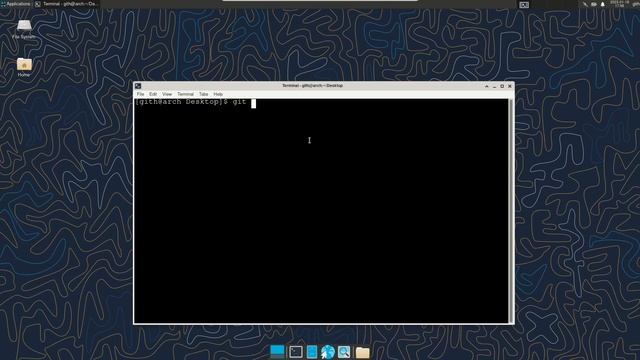640x360 pixels.
Task: Open the Help menu in Terminal
Action: (218, 94)
